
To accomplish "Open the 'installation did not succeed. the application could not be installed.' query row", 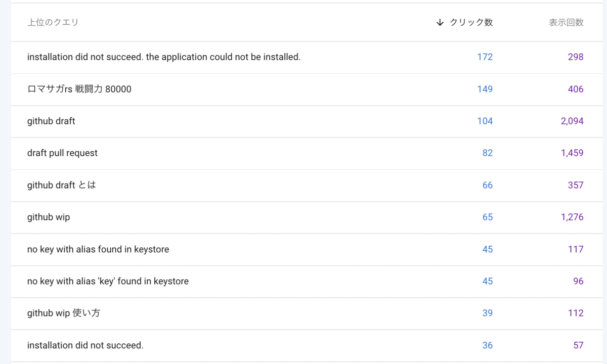I will click(x=303, y=57).
